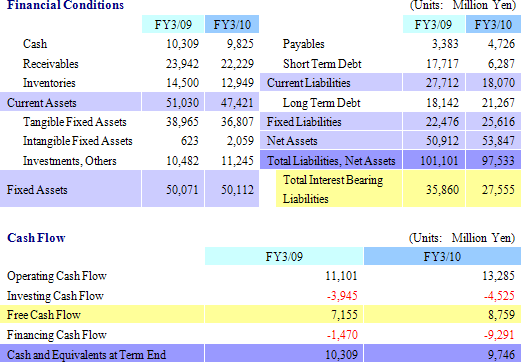The width and height of the screenshot is (521, 362).
Task: Select the Cash FY3/09 value 10,309
Action: coord(182,44)
